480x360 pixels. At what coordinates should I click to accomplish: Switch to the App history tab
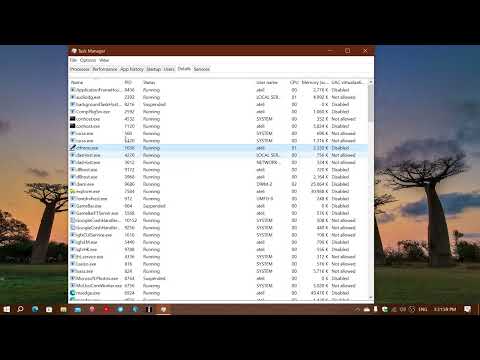coord(132,69)
